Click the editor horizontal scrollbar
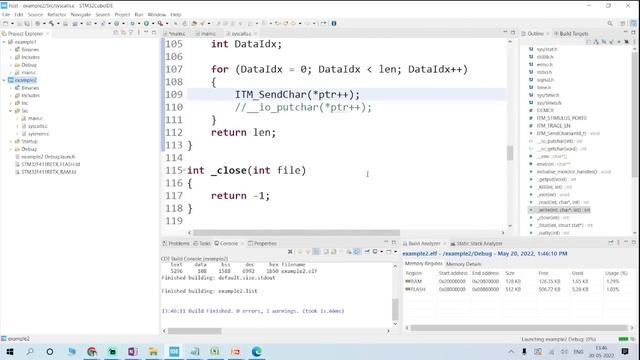The height and width of the screenshot is (360, 640). coord(296,233)
